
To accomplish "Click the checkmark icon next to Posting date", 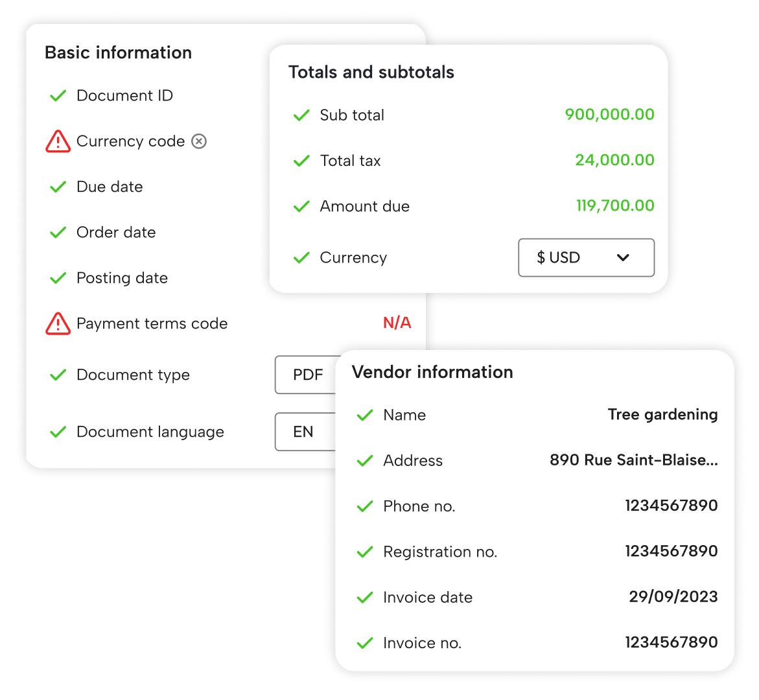I will click(x=58, y=278).
